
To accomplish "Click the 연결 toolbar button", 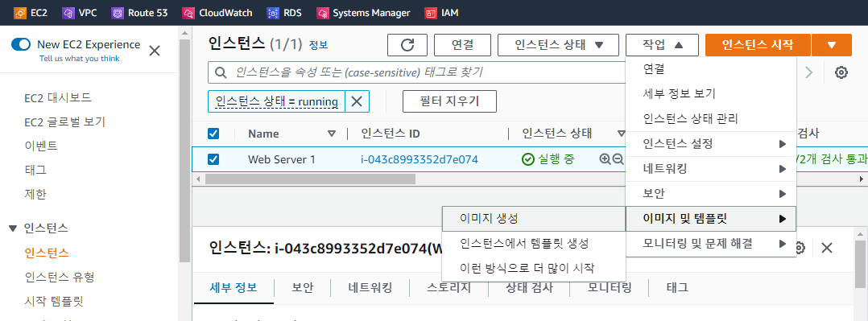I will click(x=462, y=45).
